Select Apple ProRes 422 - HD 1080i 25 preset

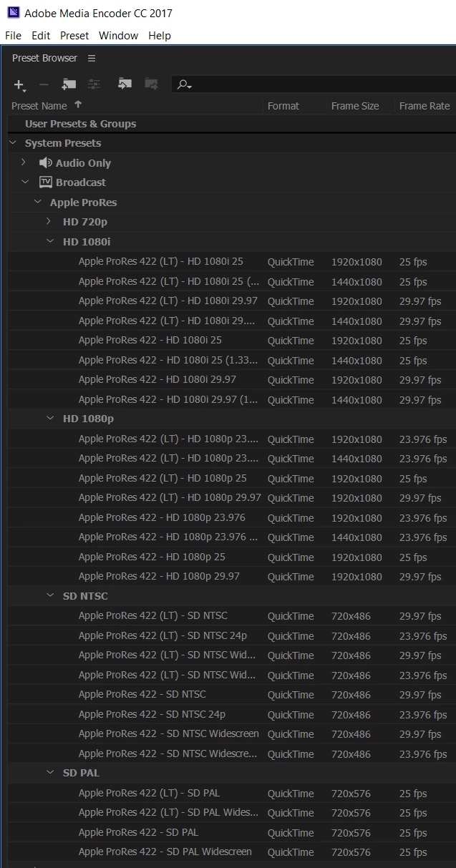(231, 341)
